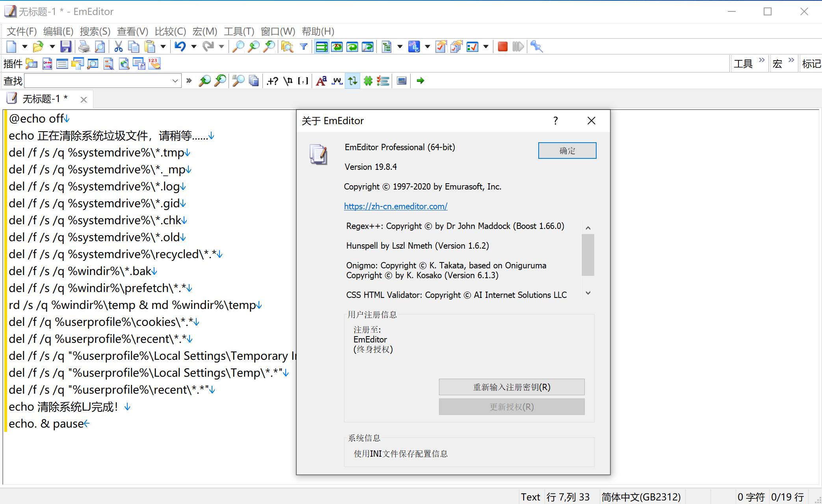822x504 pixels.
Task: Open the Find combo box dropdown arrow
Action: click(x=175, y=81)
